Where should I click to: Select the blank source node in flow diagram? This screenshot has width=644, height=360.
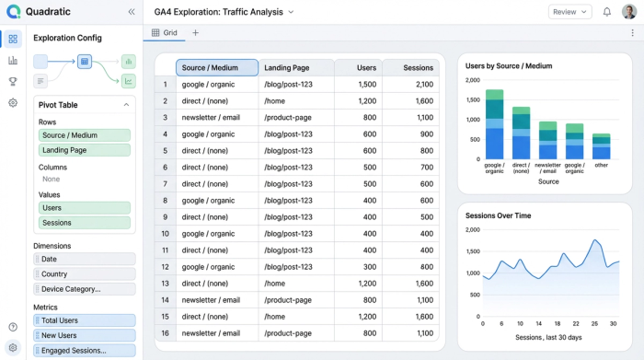coord(40,62)
